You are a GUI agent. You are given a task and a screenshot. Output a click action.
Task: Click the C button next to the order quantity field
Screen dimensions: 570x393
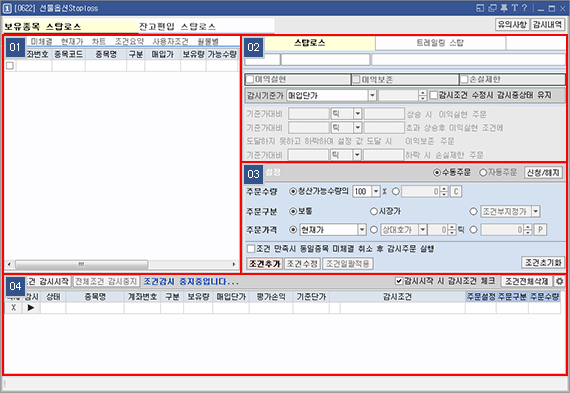[x=456, y=192]
